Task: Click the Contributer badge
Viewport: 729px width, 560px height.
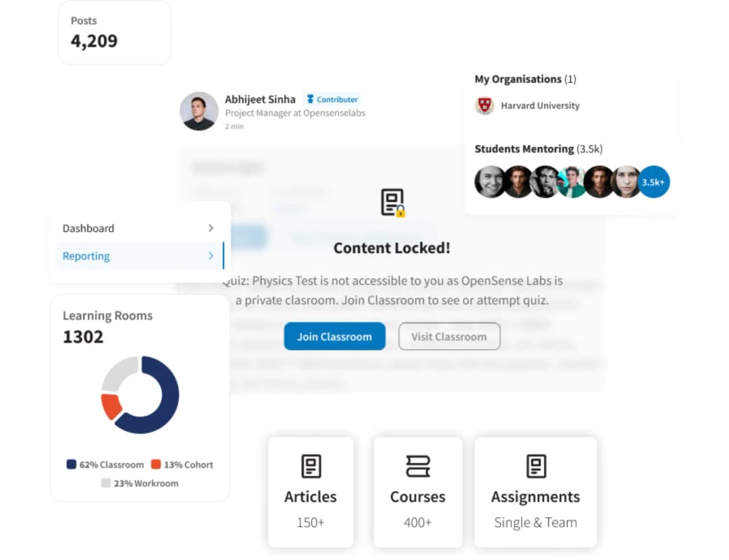Action: pyautogui.click(x=332, y=99)
